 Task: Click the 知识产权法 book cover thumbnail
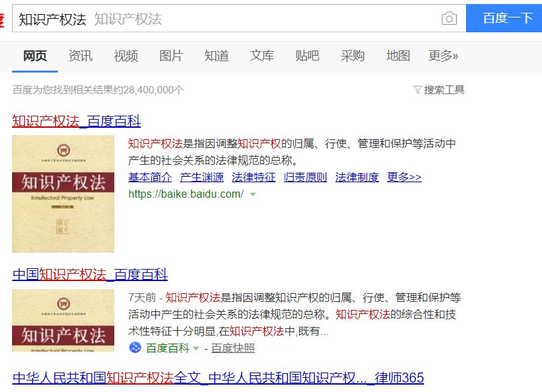point(63,194)
